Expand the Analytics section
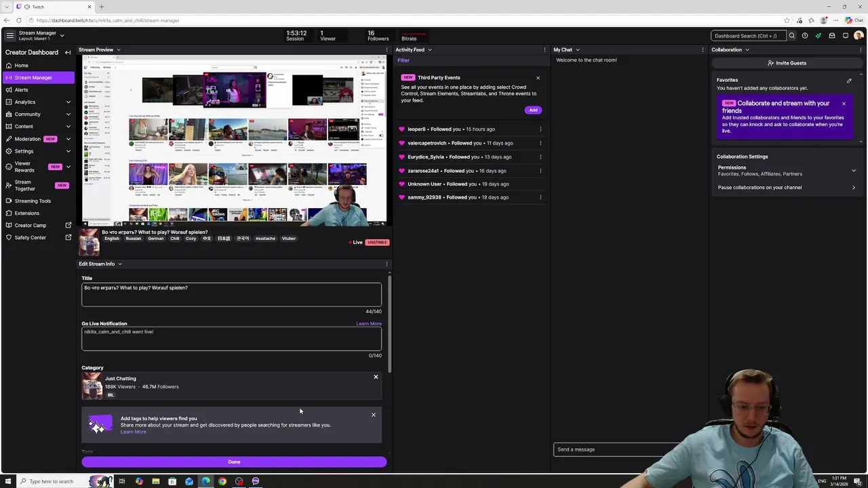 pyautogui.click(x=38, y=102)
